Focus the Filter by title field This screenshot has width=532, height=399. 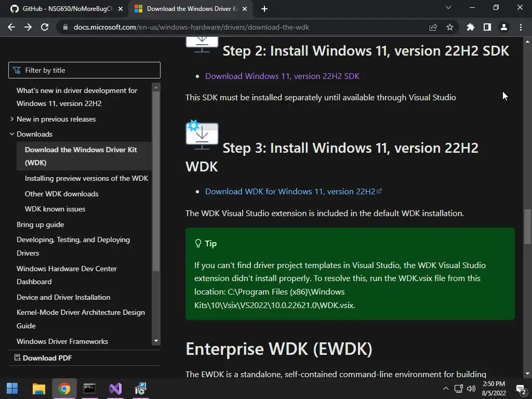84,70
